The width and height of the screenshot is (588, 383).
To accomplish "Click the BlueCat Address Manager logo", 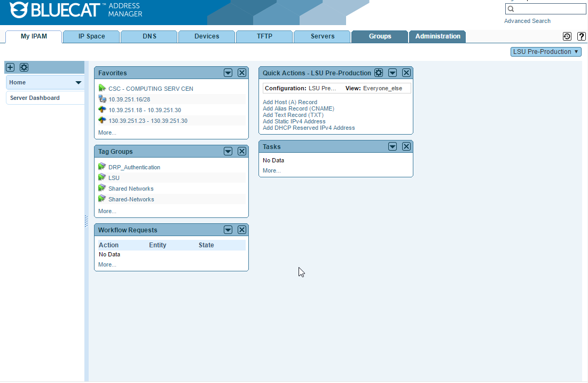I will pyautogui.click(x=76, y=10).
